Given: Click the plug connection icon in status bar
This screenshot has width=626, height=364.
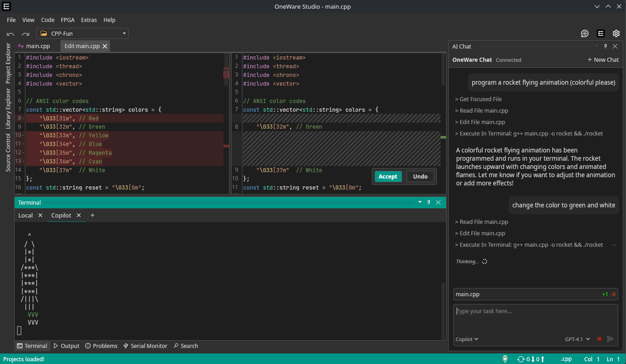Looking at the screenshot, I should pos(505,359).
